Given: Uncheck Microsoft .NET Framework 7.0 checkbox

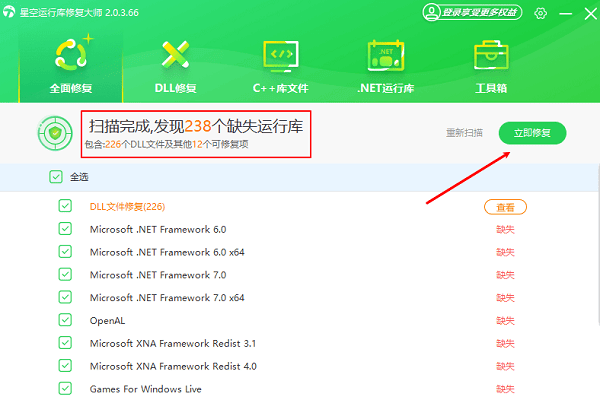Looking at the screenshot, I should tap(65, 274).
